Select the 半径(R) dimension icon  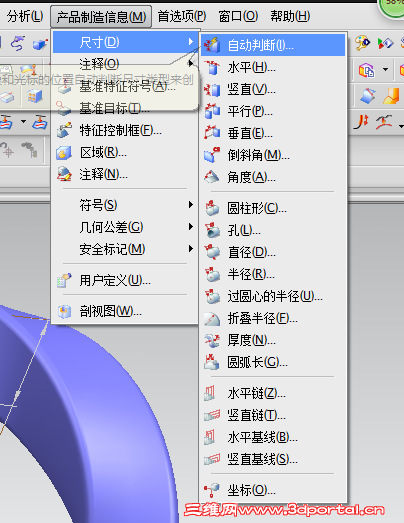[212, 274]
